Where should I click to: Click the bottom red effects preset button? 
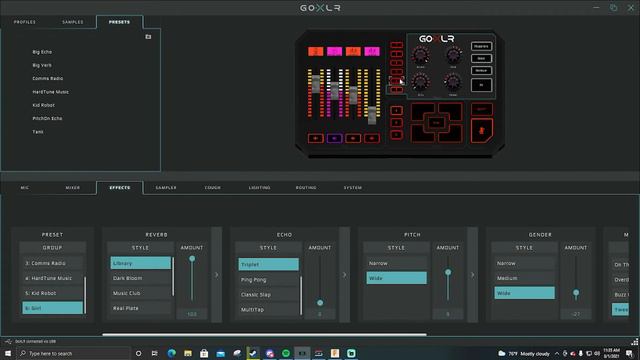396,90
